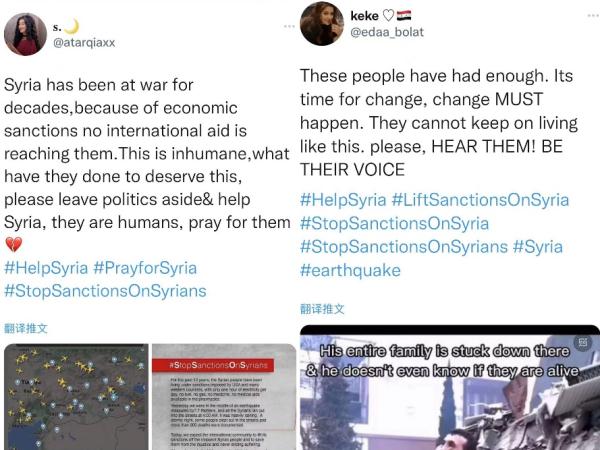Image resolution: width=600 pixels, height=450 pixels.
Task: Click the keke display name
Action: pos(364,16)
